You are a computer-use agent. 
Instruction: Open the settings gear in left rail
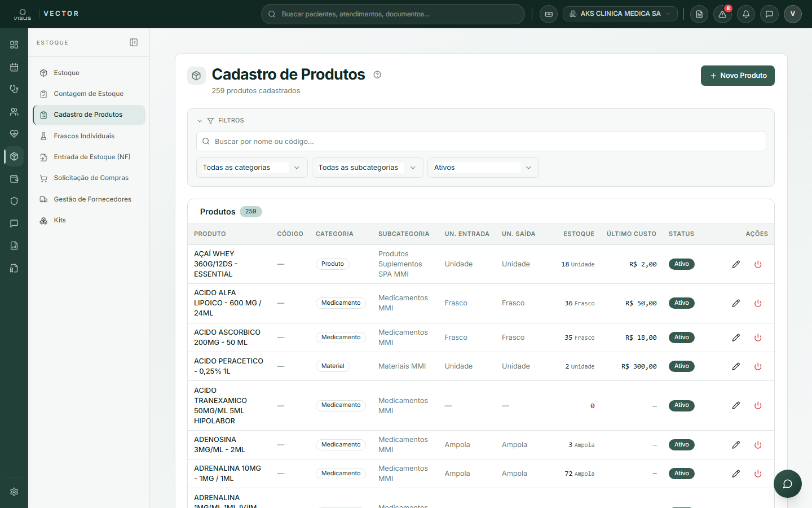tap(14, 492)
